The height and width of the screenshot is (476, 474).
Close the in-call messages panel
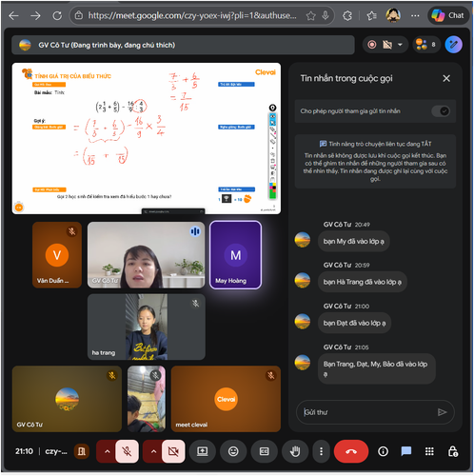(x=446, y=78)
